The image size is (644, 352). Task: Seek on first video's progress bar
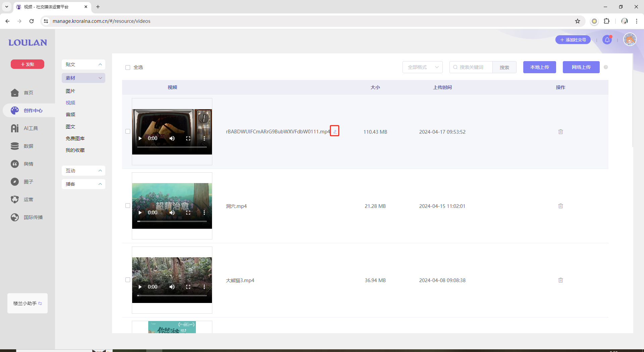[172, 147]
